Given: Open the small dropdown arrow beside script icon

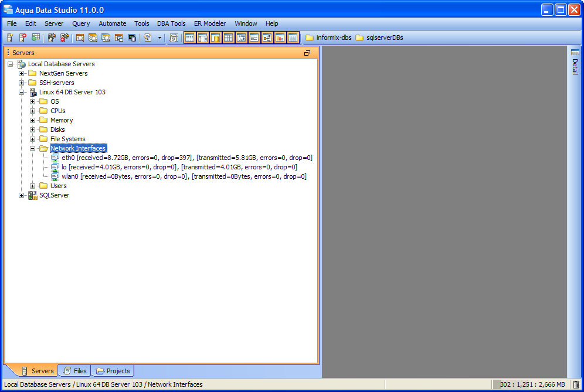Looking at the screenshot, I should pos(160,38).
